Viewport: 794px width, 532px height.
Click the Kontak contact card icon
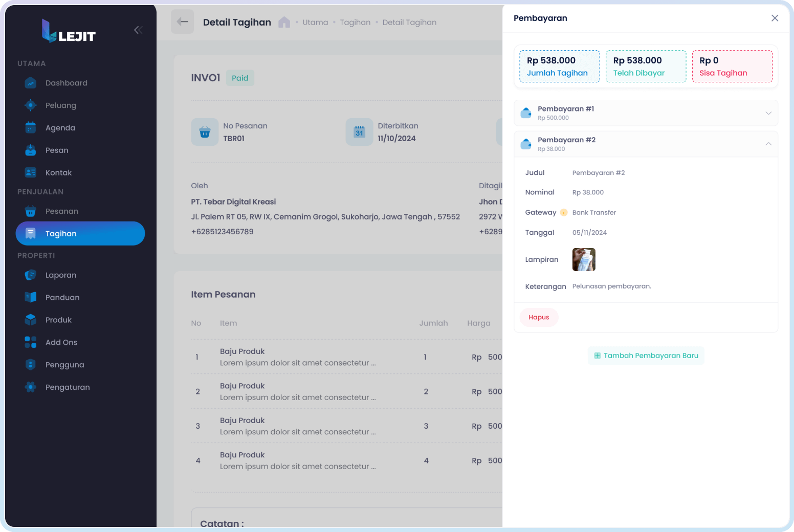click(x=31, y=173)
